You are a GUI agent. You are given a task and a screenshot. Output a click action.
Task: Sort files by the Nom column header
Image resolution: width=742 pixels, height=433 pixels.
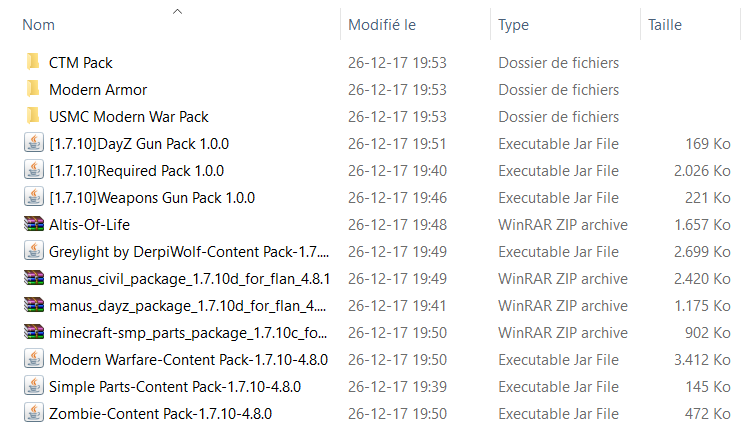(38, 25)
